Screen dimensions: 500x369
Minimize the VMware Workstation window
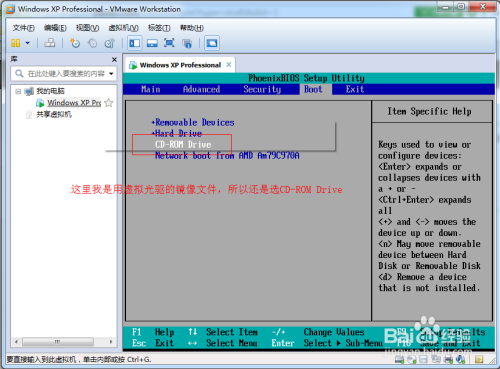click(446, 7)
